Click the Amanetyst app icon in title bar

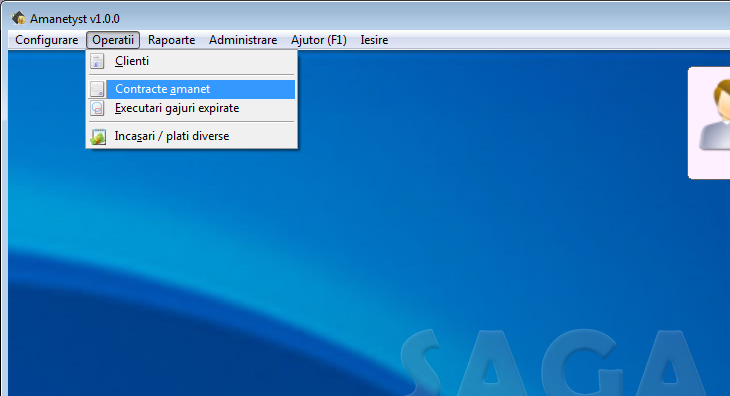pos(19,19)
